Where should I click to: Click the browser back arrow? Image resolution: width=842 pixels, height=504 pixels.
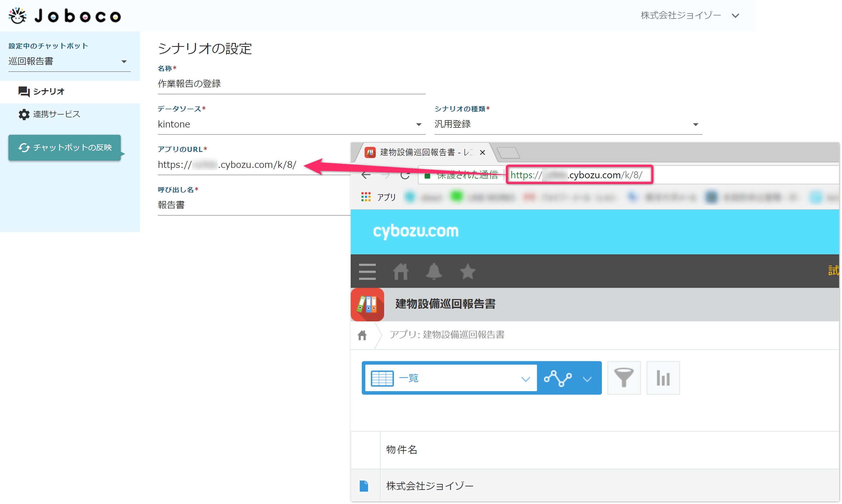(x=366, y=175)
